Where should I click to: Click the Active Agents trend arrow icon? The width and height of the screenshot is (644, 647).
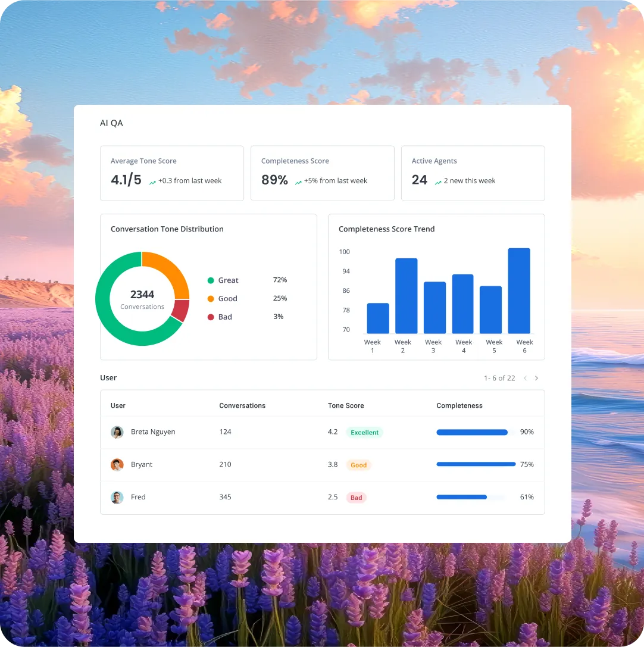438,182
